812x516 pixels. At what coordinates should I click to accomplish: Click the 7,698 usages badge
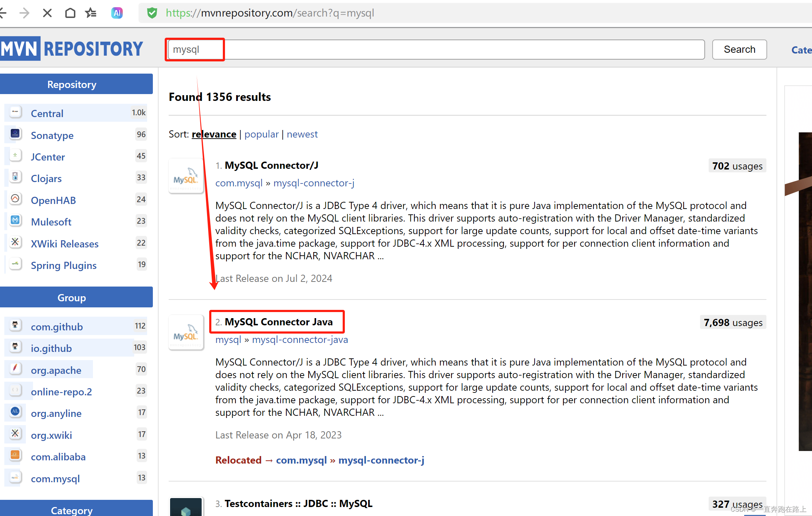click(733, 323)
